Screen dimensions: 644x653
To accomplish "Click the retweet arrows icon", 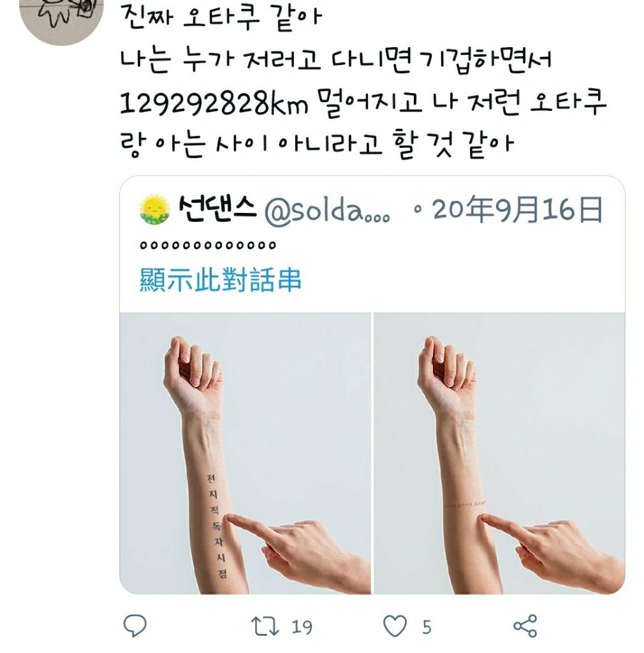I will [x=265, y=626].
